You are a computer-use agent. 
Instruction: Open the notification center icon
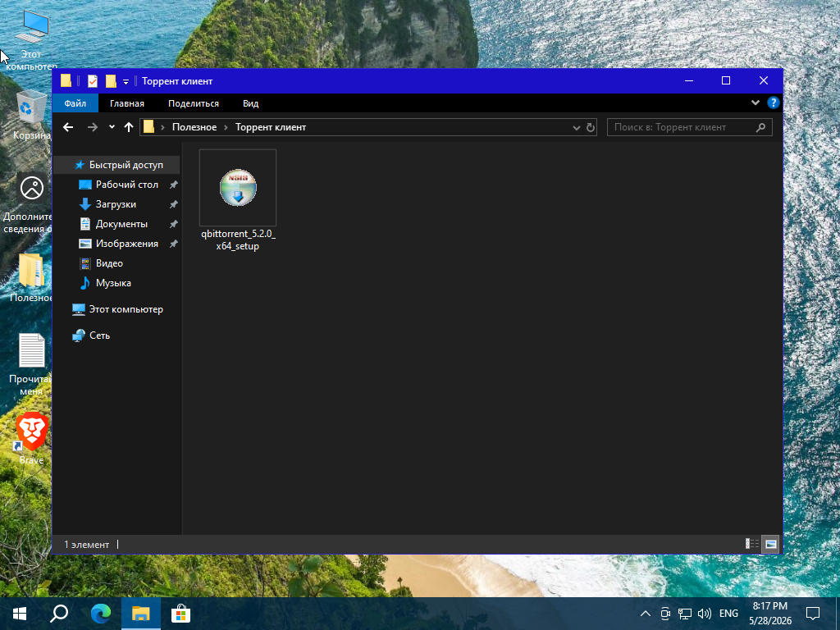813,614
